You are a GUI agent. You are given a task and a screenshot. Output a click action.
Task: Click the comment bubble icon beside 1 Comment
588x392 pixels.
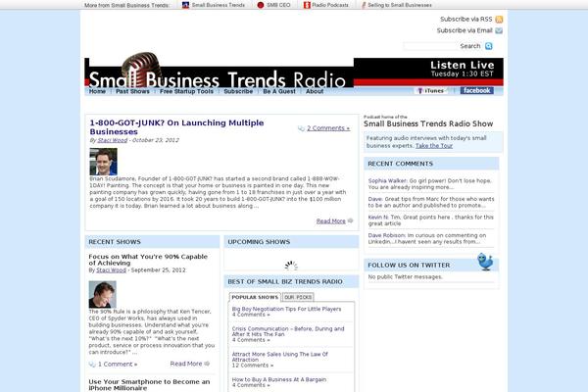[x=92, y=365]
